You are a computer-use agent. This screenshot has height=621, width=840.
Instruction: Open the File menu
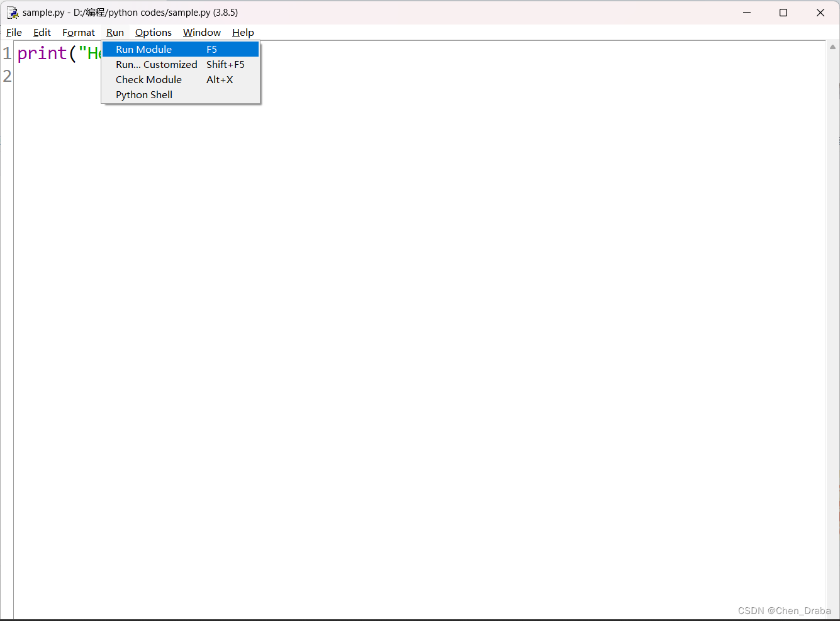click(14, 33)
